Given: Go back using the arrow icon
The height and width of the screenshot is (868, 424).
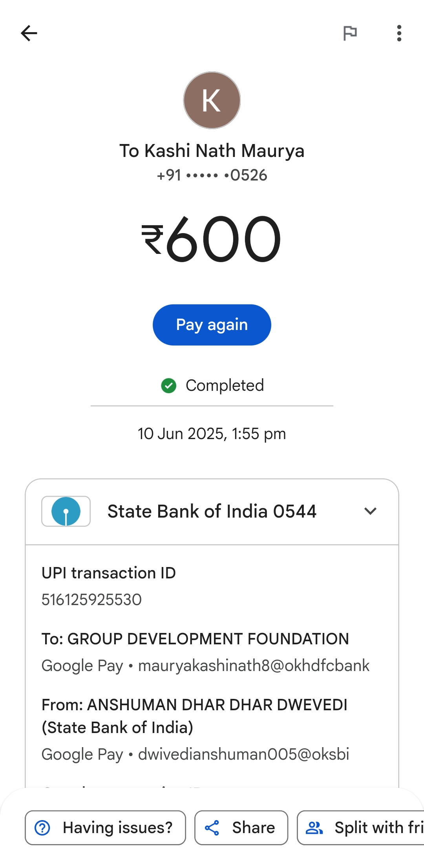Looking at the screenshot, I should point(29,33).
